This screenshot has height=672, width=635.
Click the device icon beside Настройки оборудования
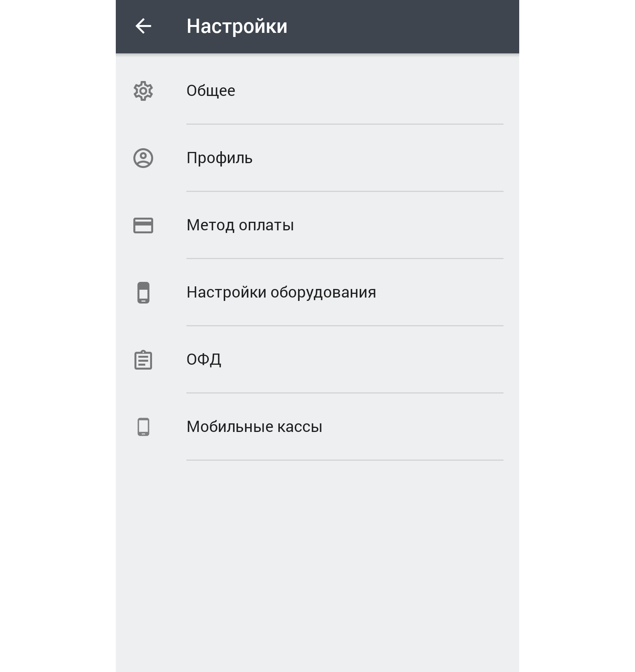(143, 293)
